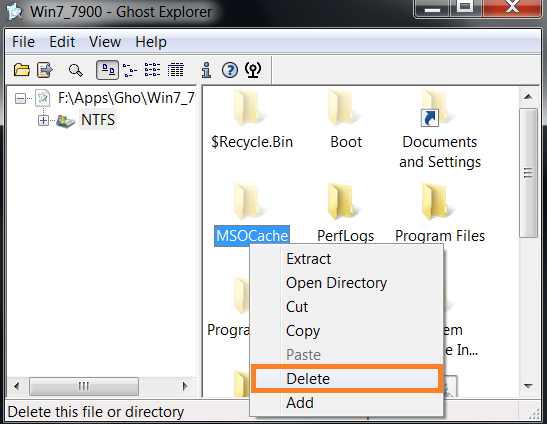This screenshot has height=424, width=547.
Task: Switch to details view mode
Action: pyautogui.click(x=175, y=70)
